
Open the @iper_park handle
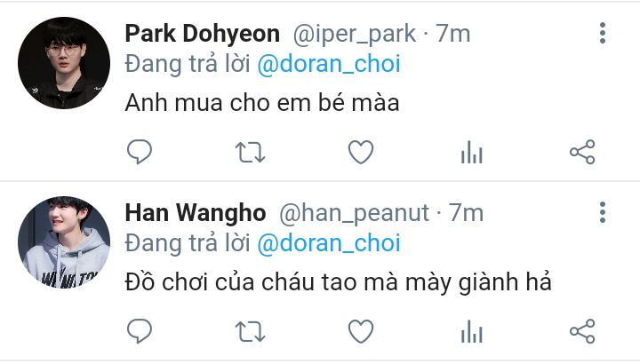[355, 35]
